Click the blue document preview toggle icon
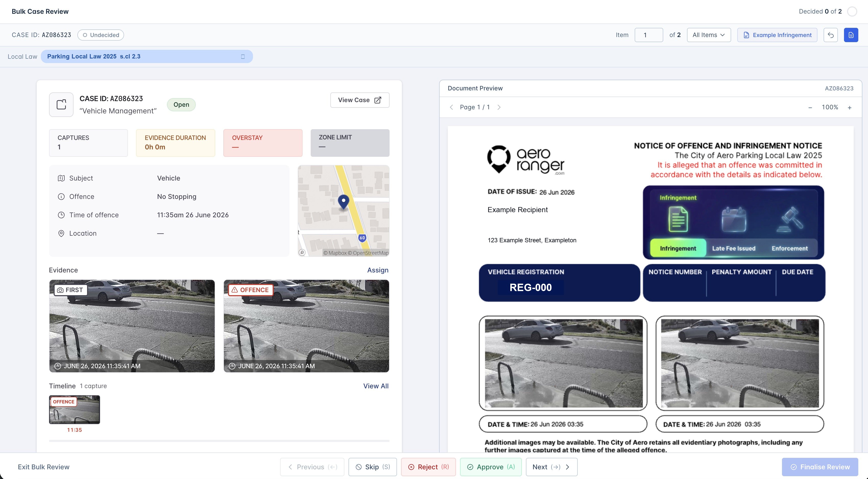 tap(851, 35)
